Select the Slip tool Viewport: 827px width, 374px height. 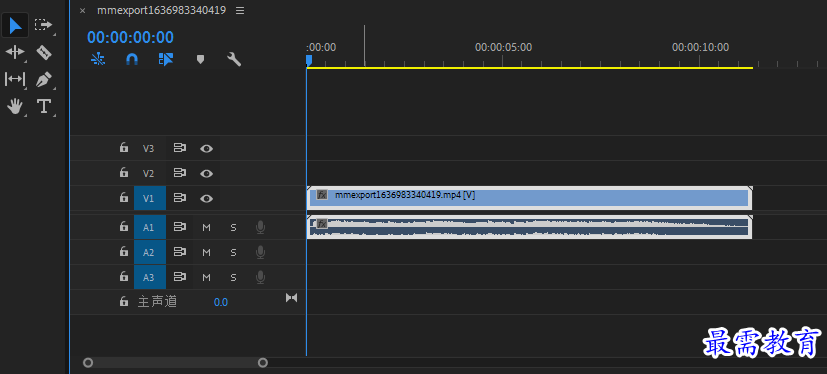pyautogui.click(x=15, y=80)
